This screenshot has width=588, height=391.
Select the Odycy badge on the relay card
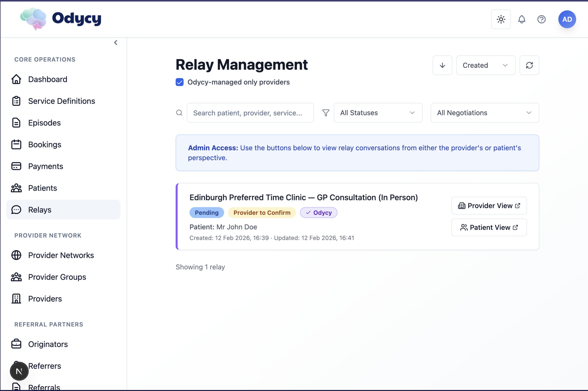(319, 212)
